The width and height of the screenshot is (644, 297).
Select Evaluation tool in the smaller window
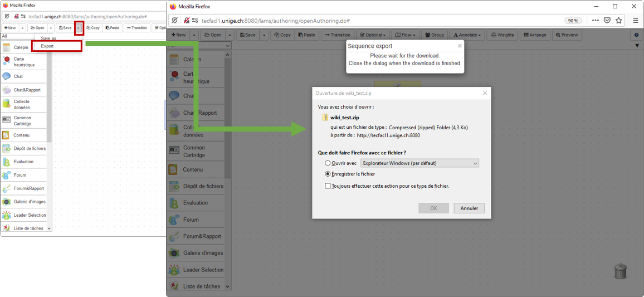[23, 162]
